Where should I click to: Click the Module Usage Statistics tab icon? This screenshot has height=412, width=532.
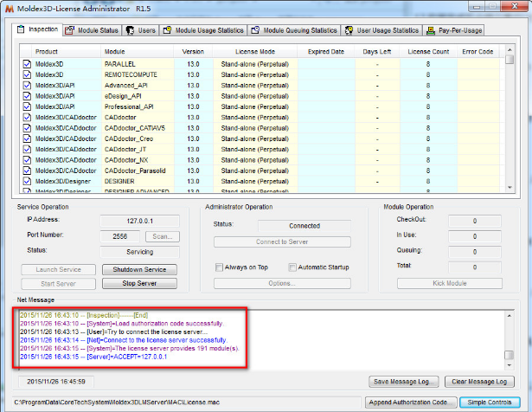click(167, 30)
